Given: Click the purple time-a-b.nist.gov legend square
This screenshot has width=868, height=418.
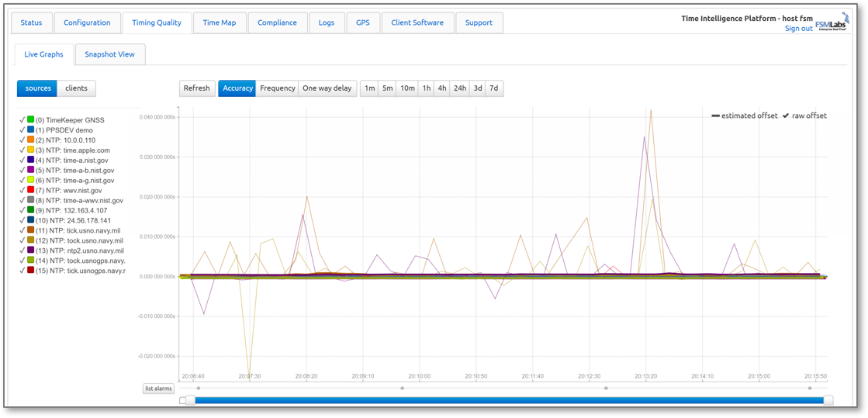Looking at the screenshot, I should [31, 170].
